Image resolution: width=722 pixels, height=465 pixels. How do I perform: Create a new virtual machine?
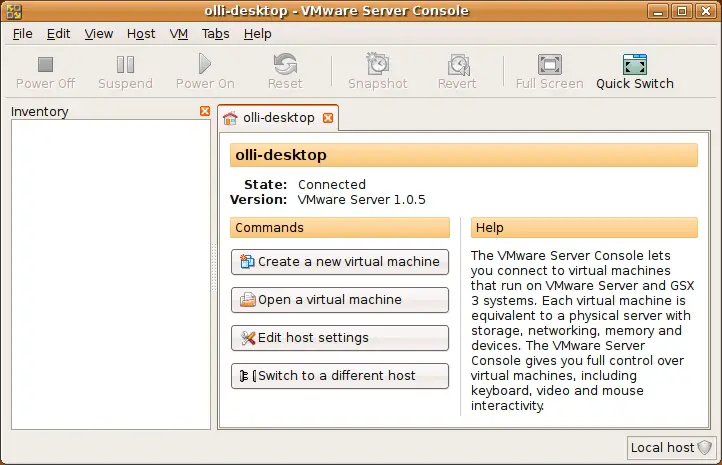(340, 262)
